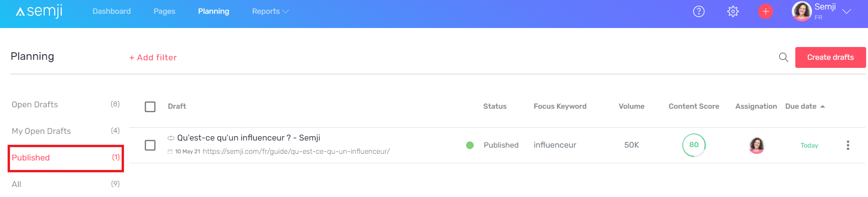Screen dimensions: 868x197
Task: Open the settings gear icon
Action: [x=733, y=11]
